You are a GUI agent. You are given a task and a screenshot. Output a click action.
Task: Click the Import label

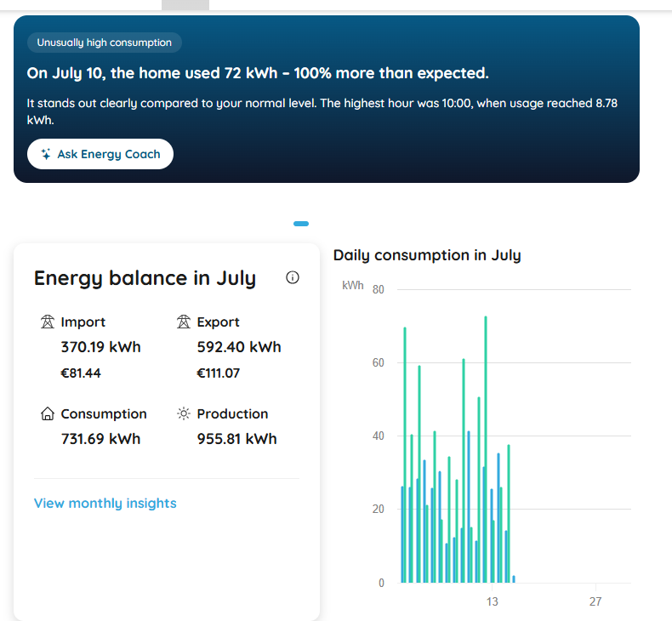[83, 322]
